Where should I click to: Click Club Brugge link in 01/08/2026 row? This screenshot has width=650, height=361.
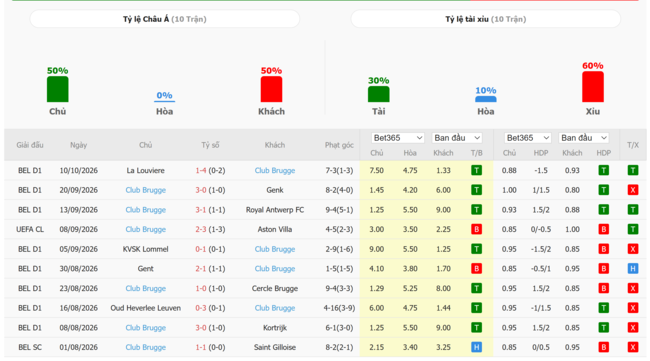tap(146, 347)
